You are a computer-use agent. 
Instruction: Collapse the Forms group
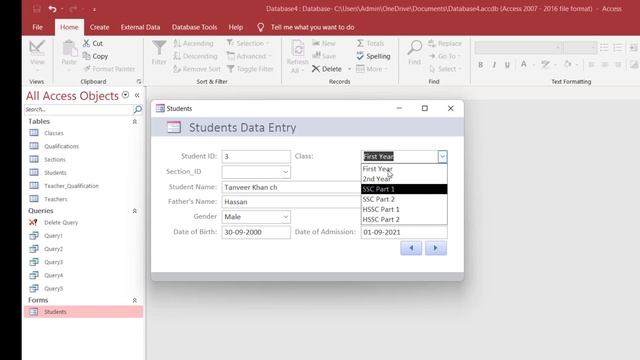(x=135, y=300)
